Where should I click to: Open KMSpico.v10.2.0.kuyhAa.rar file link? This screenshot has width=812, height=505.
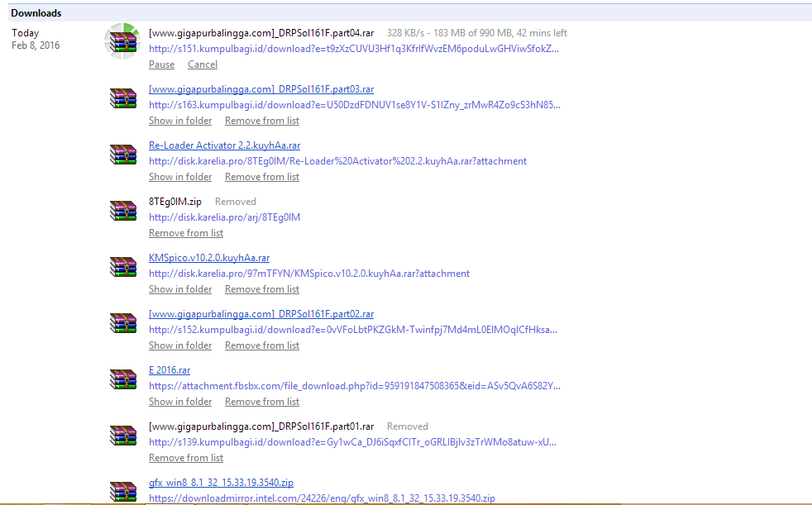[x=209, y=258]
